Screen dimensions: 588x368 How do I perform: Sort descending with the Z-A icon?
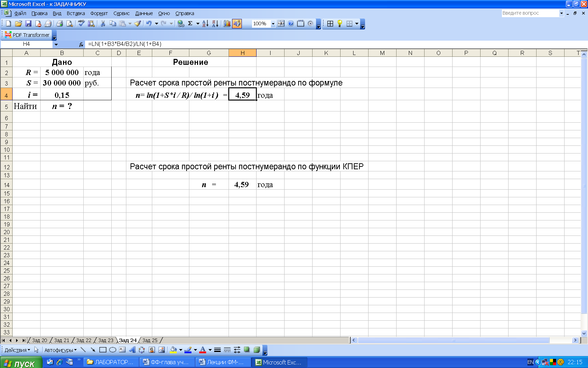(215, 23)
